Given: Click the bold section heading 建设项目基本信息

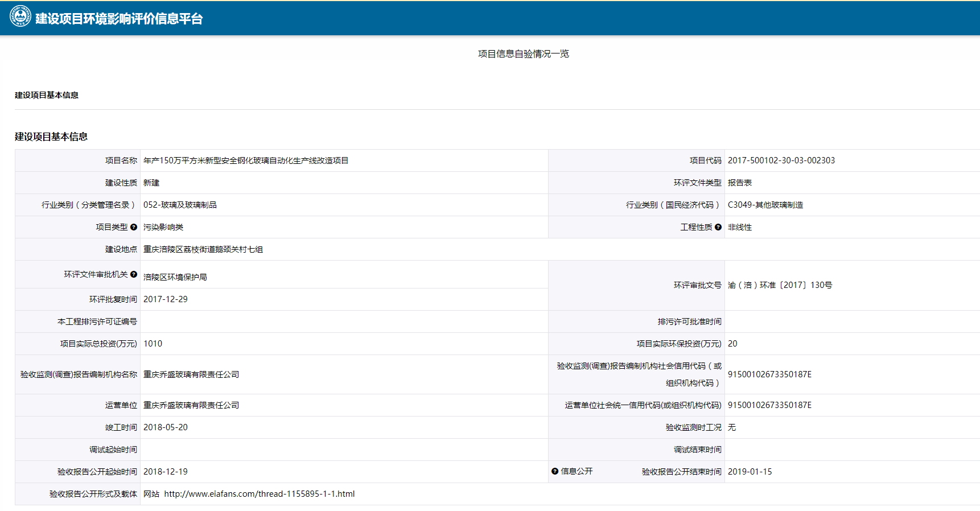Looking at the screenshot, I should (51, 137).
